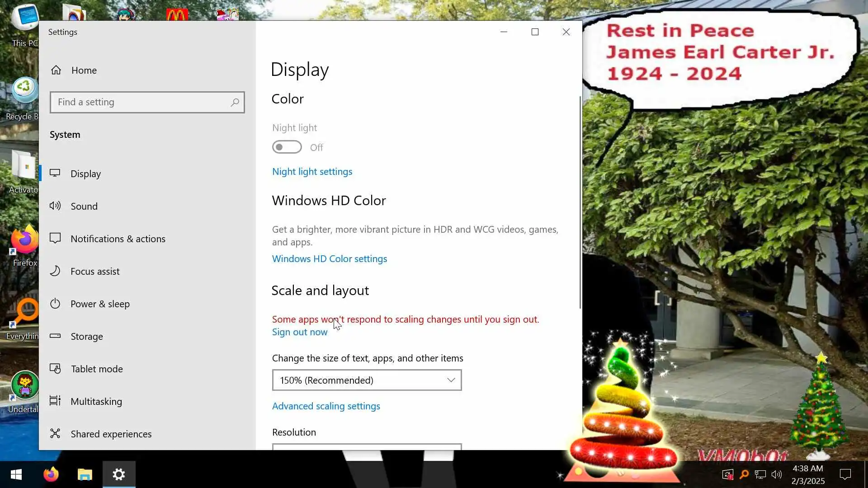Click the Shared experiences icon
This screenshot has width=868, height=488.
coord(55,434)
